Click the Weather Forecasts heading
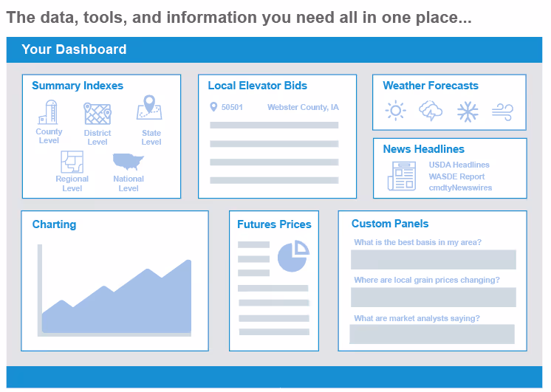Viewport: 551px width, 392px height. tap(431, 86)
